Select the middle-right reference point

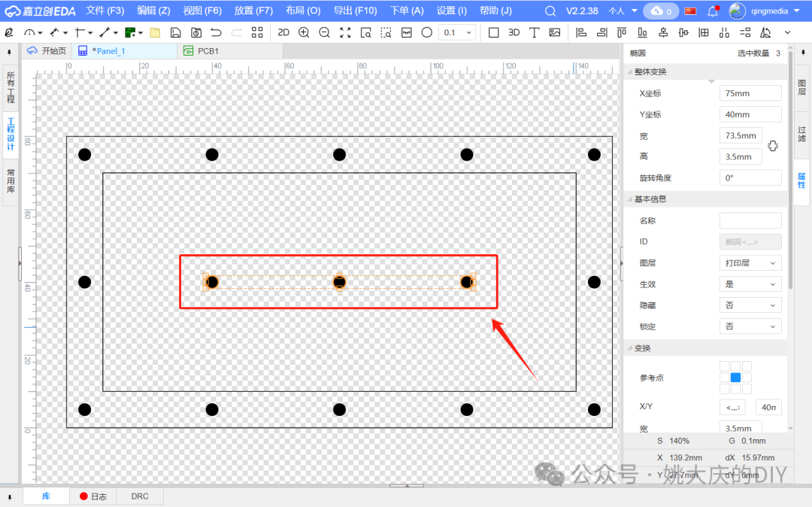click(747, 378)
